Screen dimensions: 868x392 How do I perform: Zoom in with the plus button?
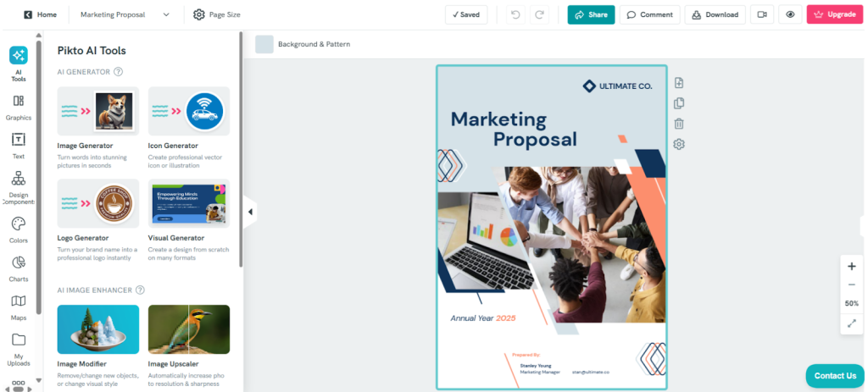851,266
